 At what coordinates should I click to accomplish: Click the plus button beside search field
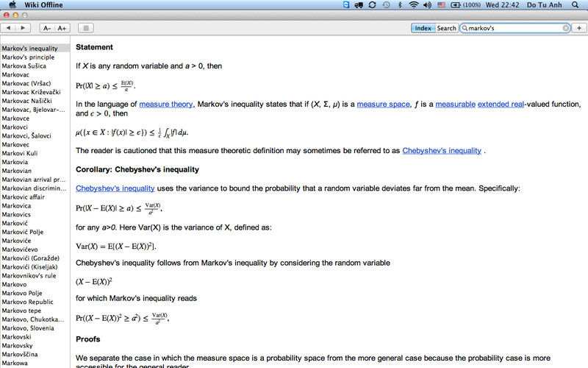coord(579,28)
